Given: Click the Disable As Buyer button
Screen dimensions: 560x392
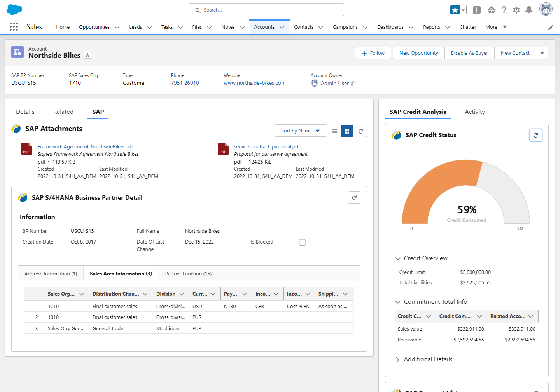Looking at the screenshot, I should [470, 53].
